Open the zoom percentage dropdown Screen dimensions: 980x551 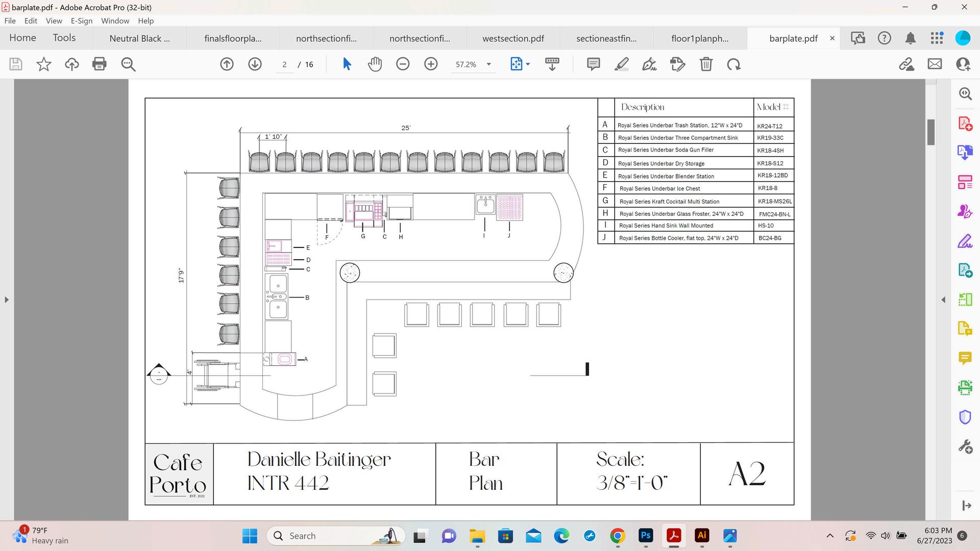point(488,64)
